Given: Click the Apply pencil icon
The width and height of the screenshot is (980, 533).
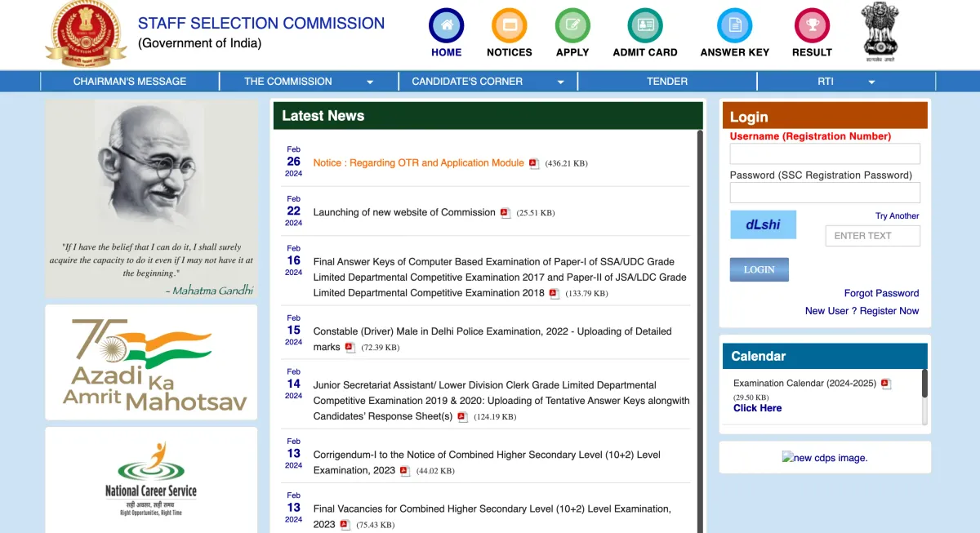Looking at the screenshot, I should [572, 25].
